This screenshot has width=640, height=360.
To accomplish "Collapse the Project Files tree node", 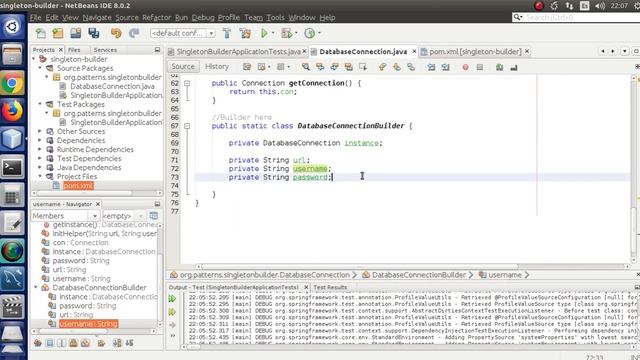I will point(40,176).
